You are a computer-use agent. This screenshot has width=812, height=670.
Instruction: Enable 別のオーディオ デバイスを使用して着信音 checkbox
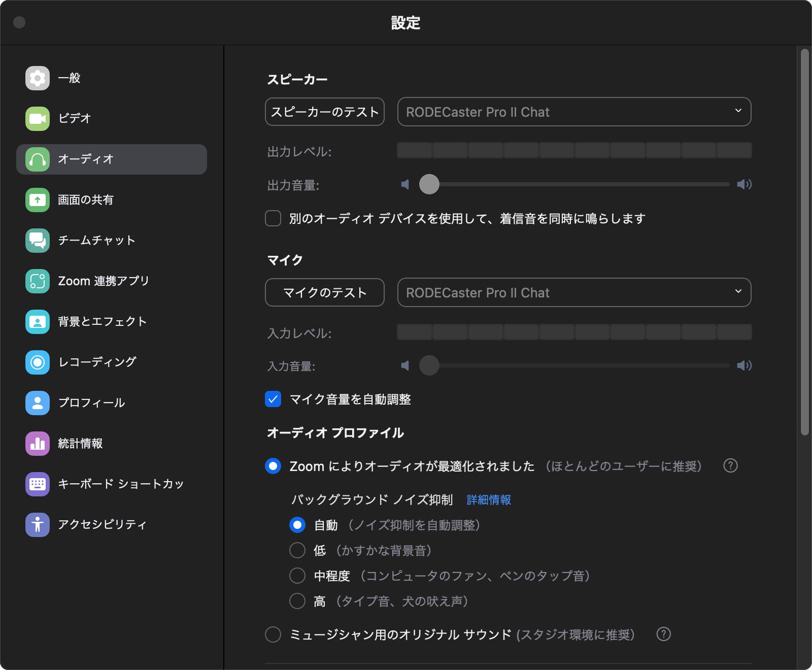273,218
